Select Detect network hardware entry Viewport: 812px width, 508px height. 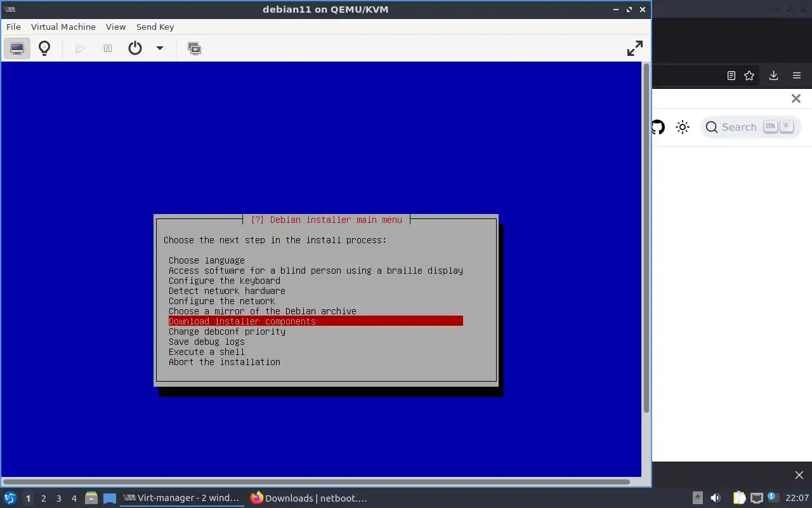tap(227, 291)
